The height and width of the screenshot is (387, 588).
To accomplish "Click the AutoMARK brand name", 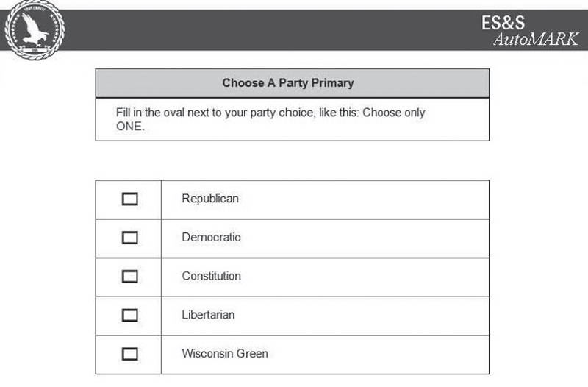I will (535, 39).
